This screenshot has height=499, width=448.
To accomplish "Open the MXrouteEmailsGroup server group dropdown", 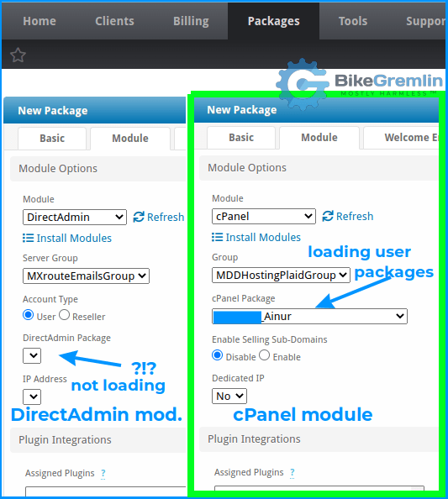I will [86, 276].
